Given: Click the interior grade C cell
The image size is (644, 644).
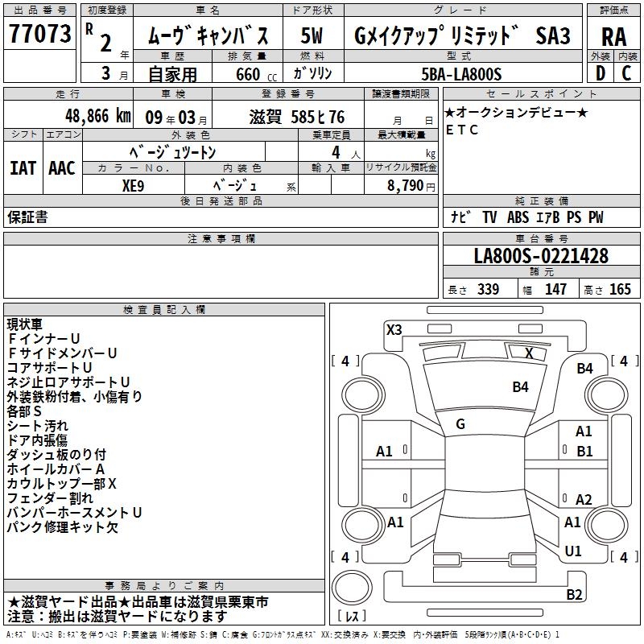Looking at the screenshot, I should click(x=627, y=72).
